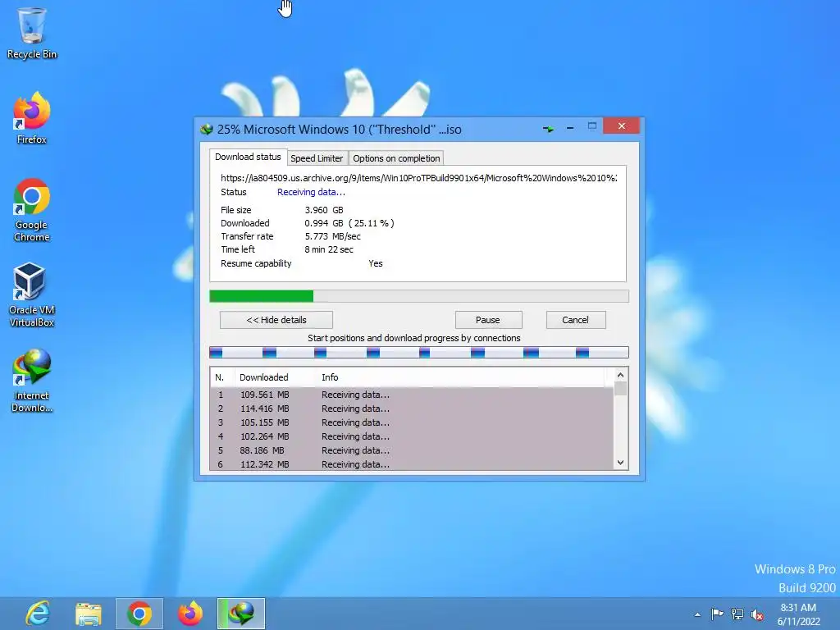Viewport: 840px width, 630px height.
Task: Switch to Firefox on the taskbar
Action: pyautogui.click(x=190, y=614)
